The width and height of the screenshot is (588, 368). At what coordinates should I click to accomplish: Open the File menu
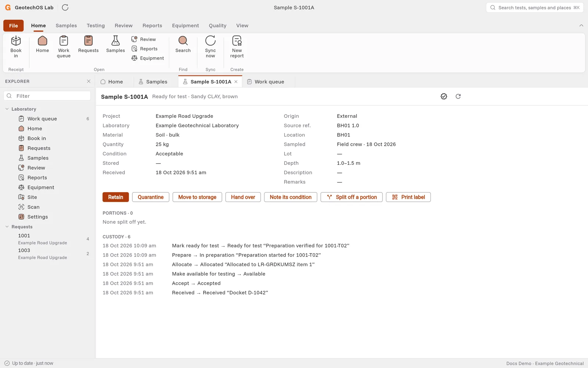14,25
